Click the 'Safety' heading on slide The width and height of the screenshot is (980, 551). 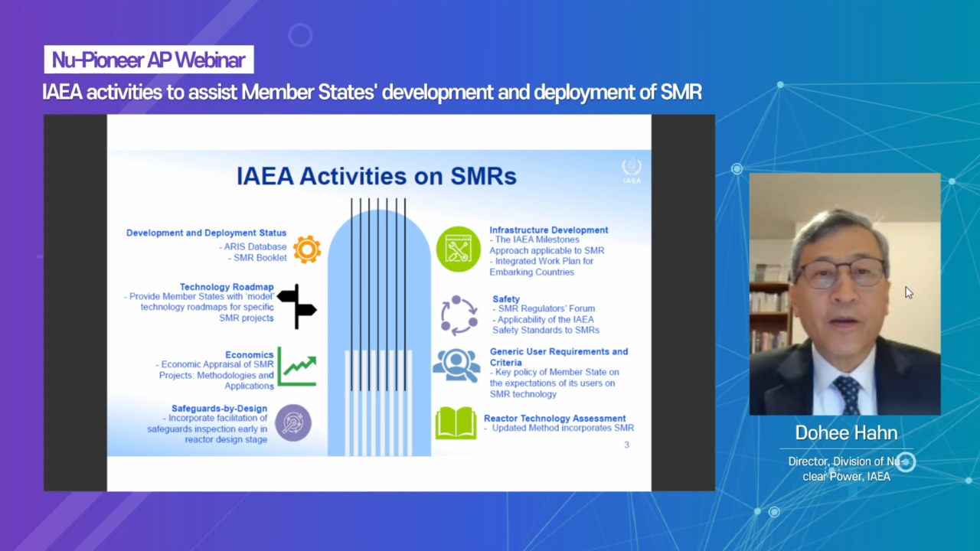(506, 299)
